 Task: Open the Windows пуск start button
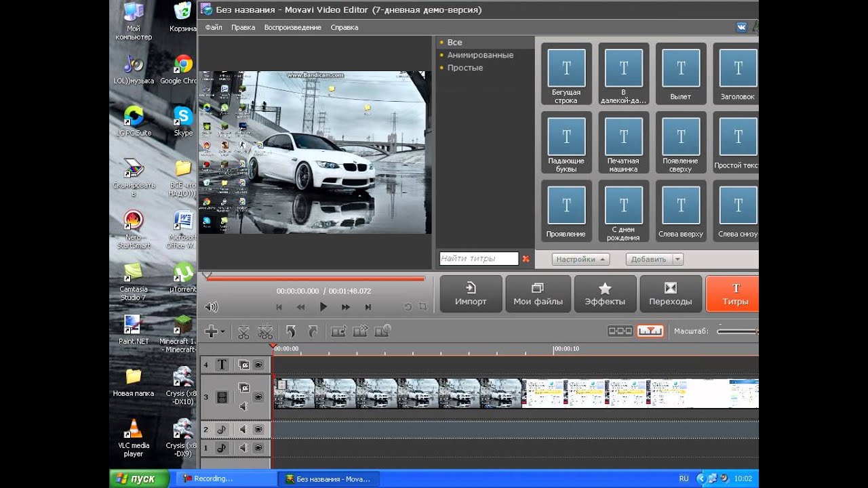[140, 479]
